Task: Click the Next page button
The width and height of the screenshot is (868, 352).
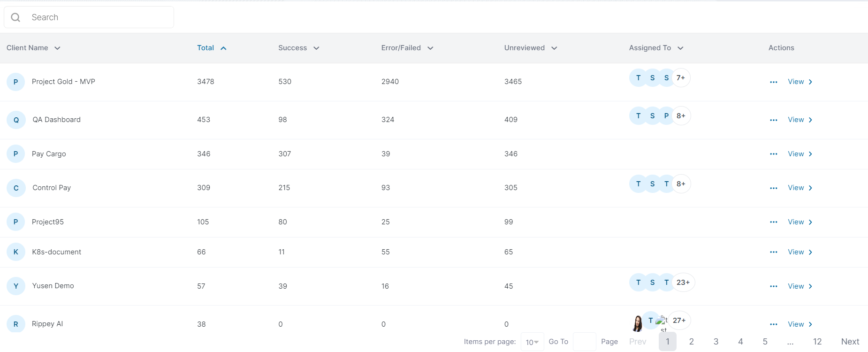Action: tap(850, 342)
